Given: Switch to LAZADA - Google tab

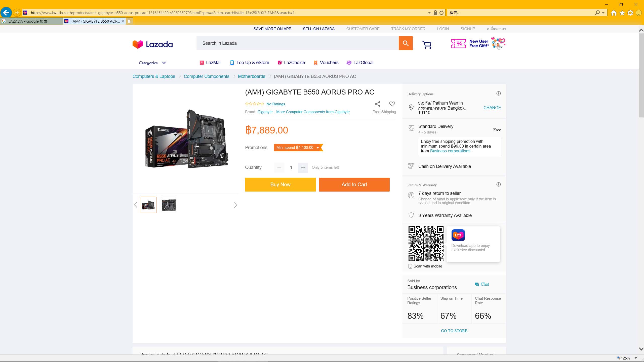Looking at the screenshot, I should pos(31,21).
